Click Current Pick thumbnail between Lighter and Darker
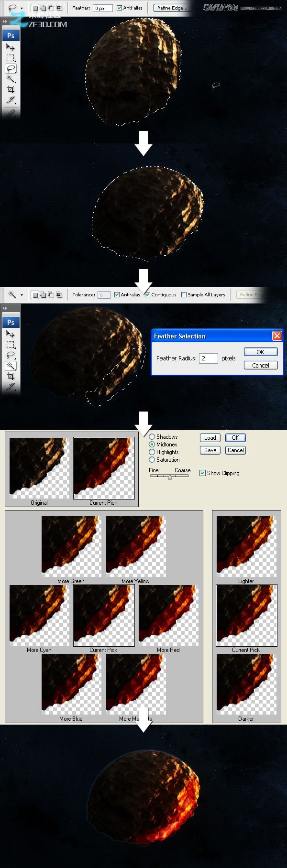The height and width of the screenshot is (868, 287). (x=246, y=616)
